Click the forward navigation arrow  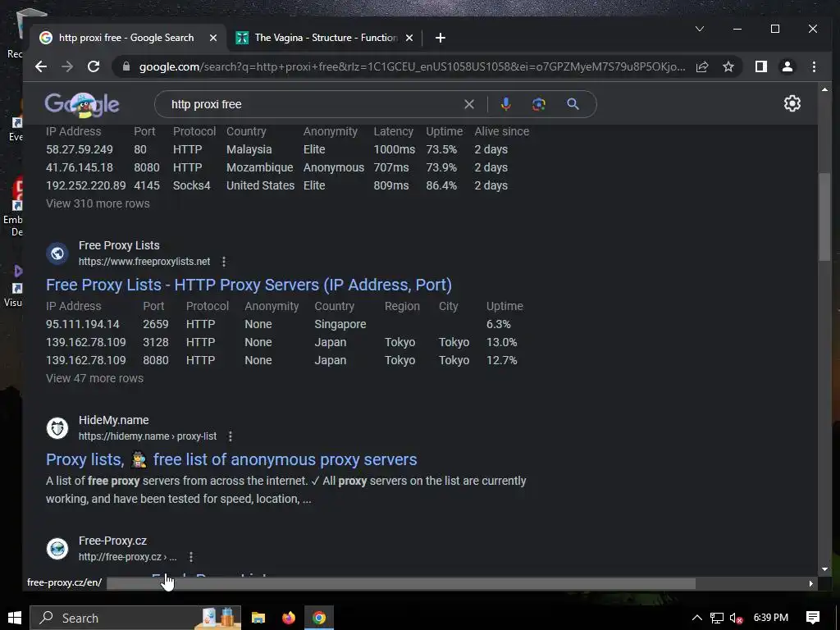tap(67, 66)
